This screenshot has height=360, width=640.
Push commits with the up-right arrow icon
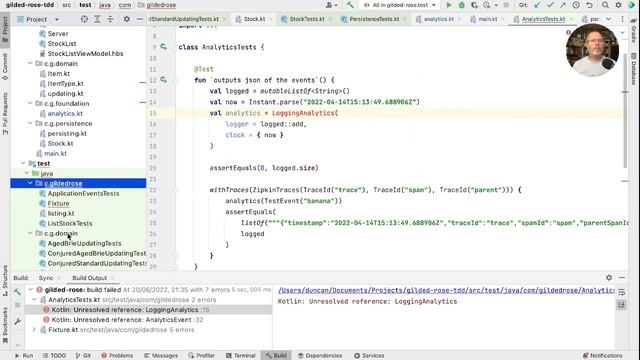click(563, 5)
